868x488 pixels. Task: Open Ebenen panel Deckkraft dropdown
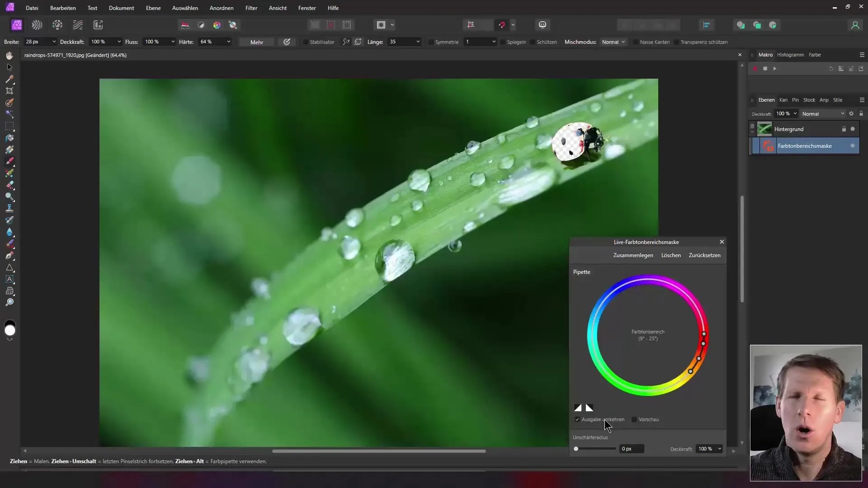click(x=795, y=113)
